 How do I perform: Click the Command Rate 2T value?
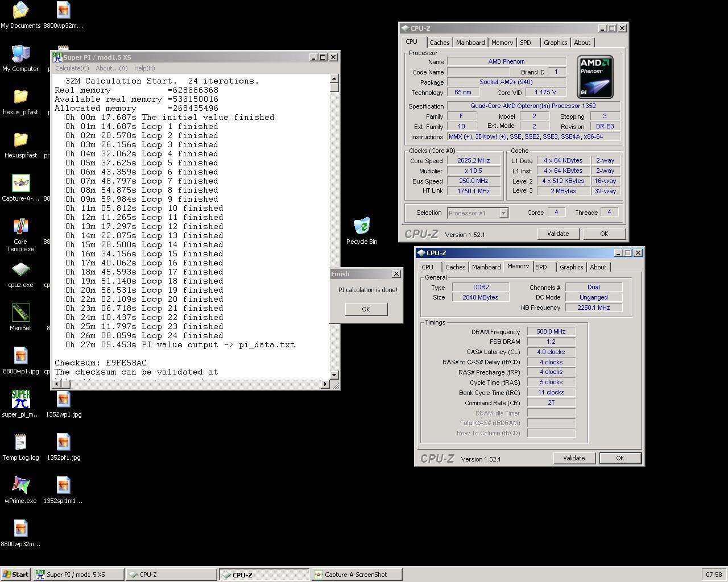point(551,402)
